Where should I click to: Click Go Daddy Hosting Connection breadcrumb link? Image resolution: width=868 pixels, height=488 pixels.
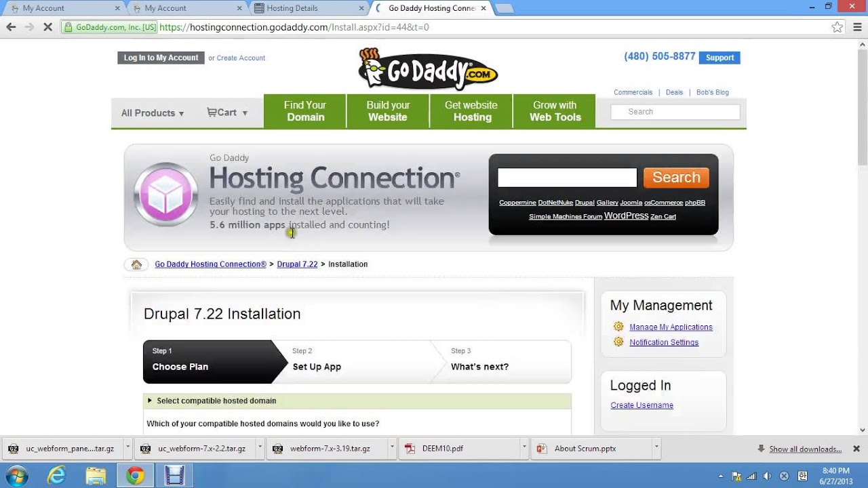point(210,264)
